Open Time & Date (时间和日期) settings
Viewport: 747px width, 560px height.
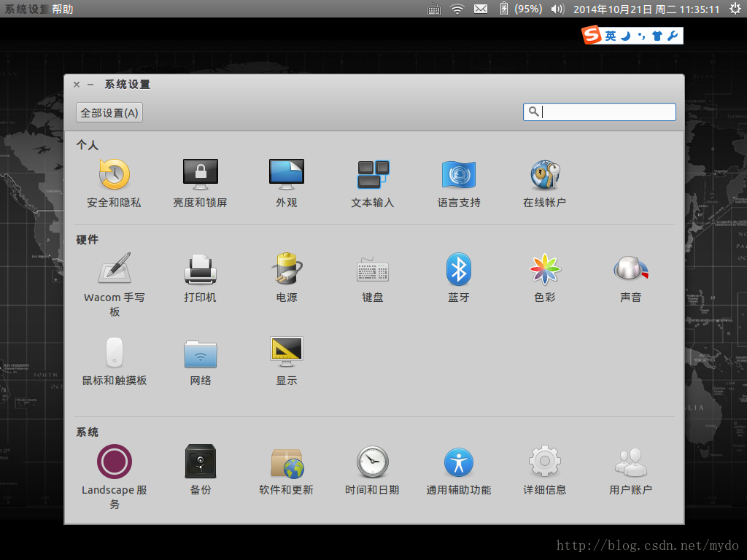[373, 470]
